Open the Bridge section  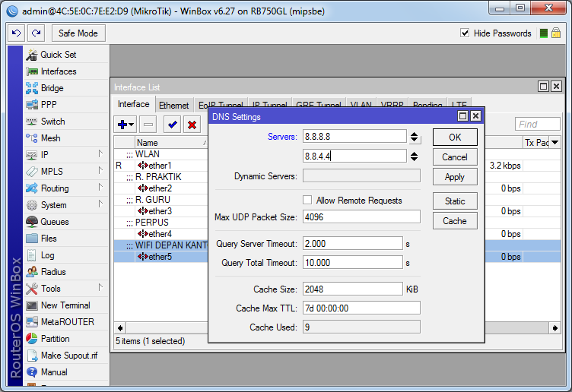click(x=66, y=88)
